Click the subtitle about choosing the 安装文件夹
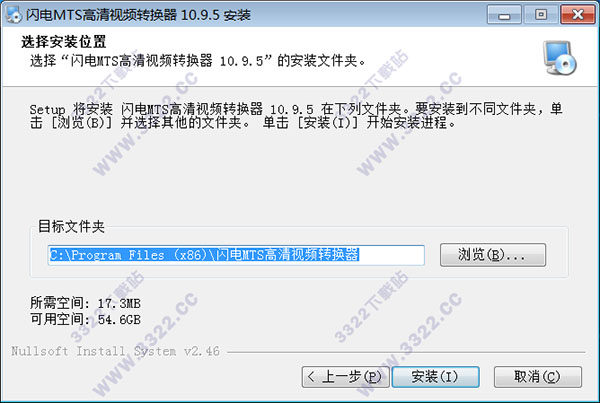 198,60
